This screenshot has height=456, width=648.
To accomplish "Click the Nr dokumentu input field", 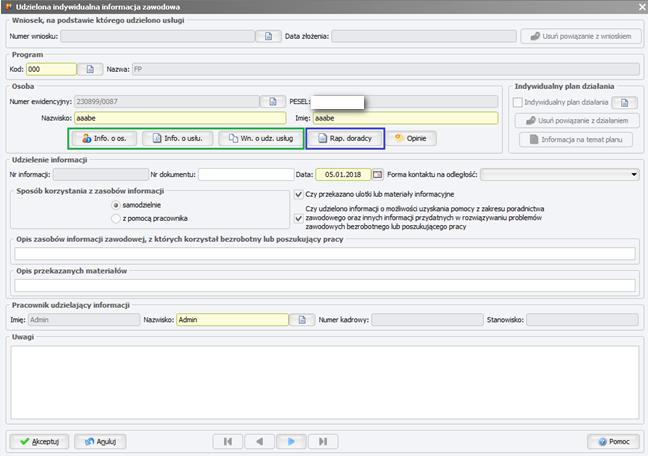I will (246, 174).
